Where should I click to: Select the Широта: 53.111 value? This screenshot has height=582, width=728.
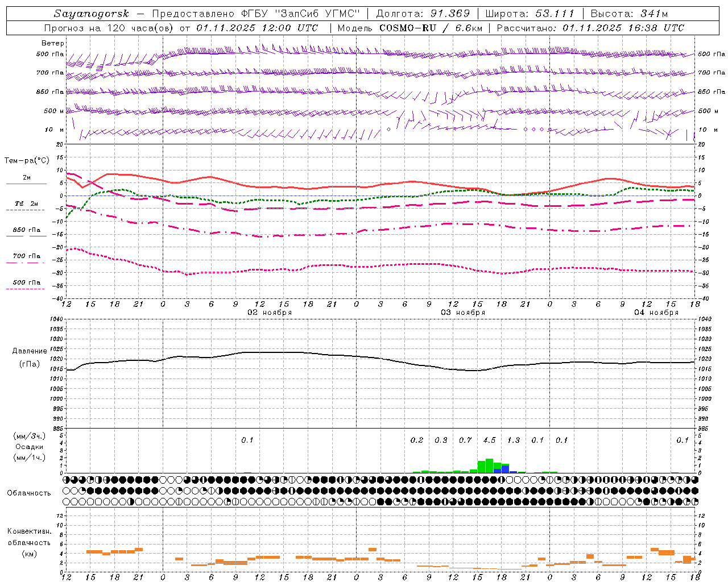(x=530, y=14)
